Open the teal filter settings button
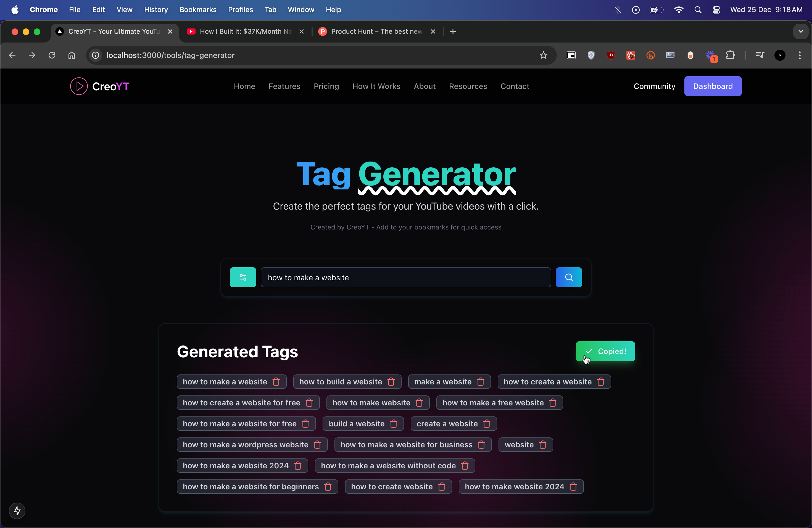812x528 pixels. coord(243,277)
